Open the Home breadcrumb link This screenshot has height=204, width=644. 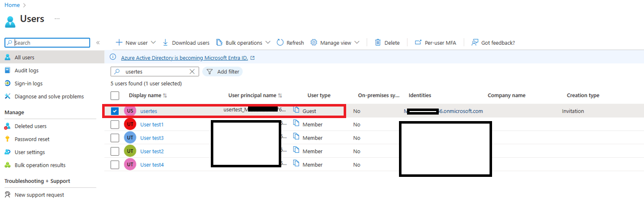pyautogui.click(x=12, y=5)
